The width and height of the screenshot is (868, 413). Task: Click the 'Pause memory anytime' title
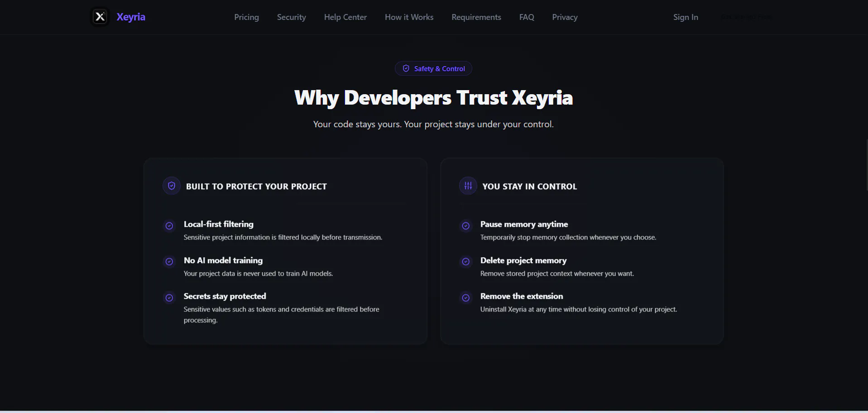pos(524,224)
